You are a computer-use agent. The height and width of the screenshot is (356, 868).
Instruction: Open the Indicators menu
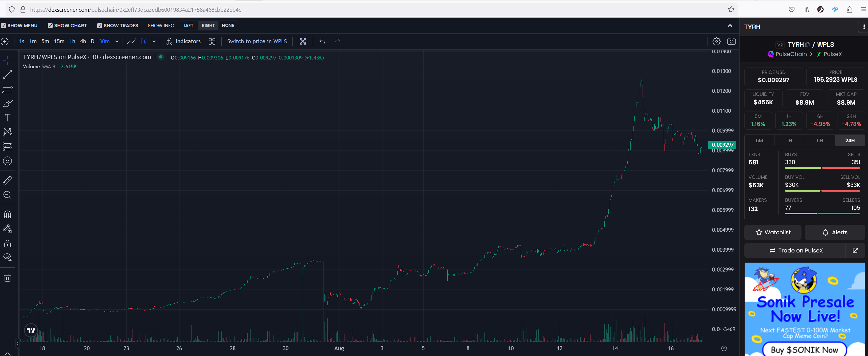click(x=184, y=41)
